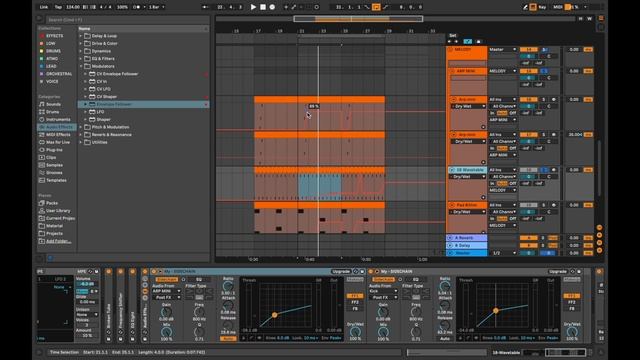Arm the 18-Wavetable track for recording
The width and height of the screenshot is (640, 360).
coord(554,170)
